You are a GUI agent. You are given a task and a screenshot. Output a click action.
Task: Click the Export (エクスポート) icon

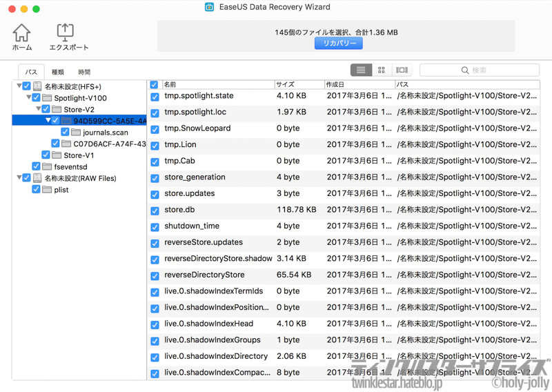(x=65, y=32)
